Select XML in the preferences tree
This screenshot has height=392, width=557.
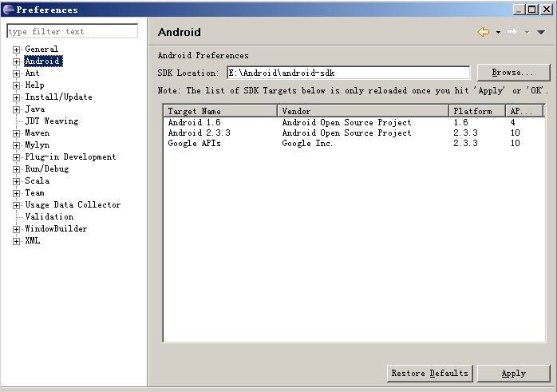[33, 241]
